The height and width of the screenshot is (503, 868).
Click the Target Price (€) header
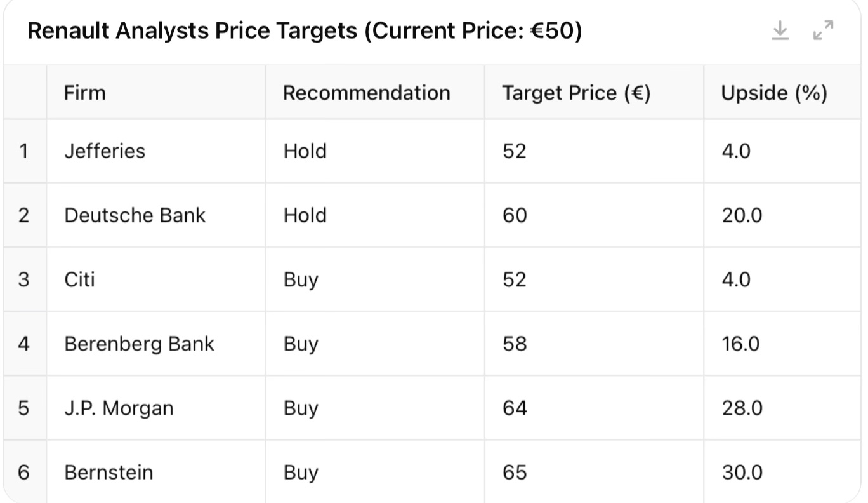coord(576,93)
